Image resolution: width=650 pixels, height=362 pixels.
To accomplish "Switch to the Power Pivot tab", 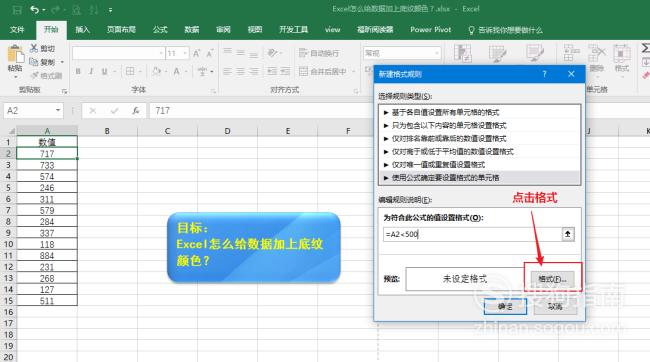I will pos(430,29).
